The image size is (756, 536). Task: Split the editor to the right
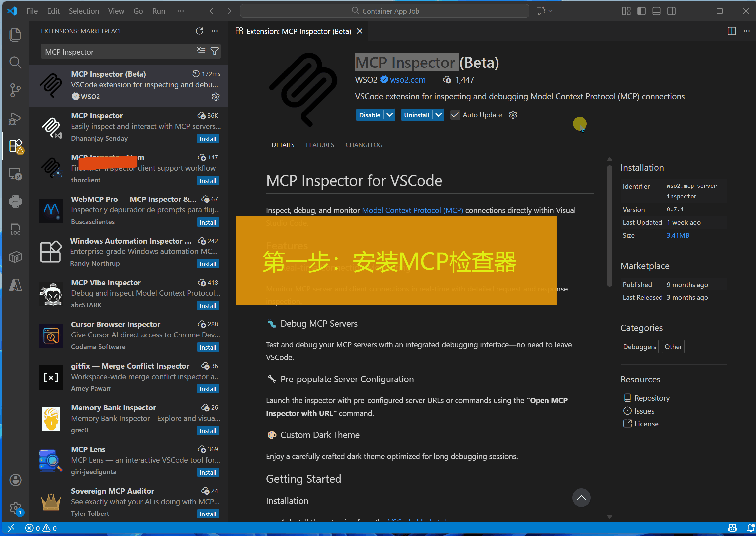(732, 31)
